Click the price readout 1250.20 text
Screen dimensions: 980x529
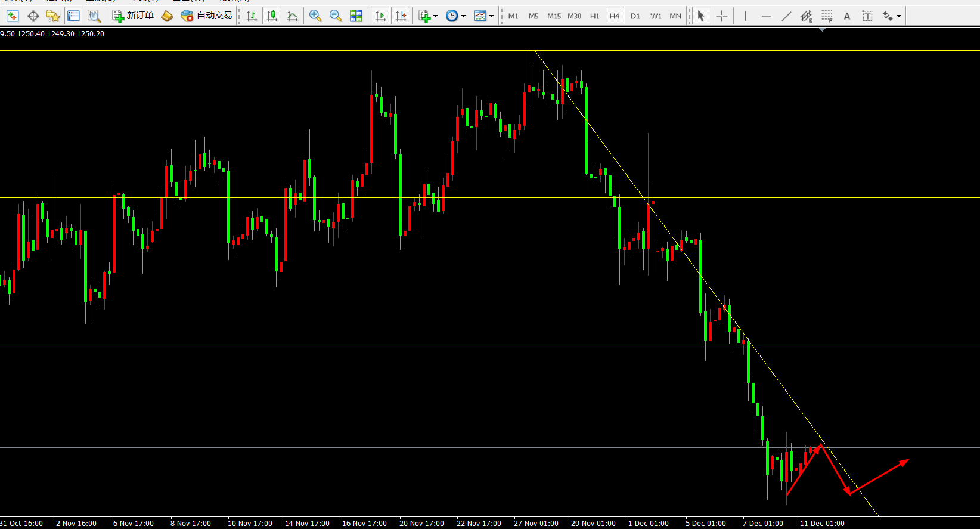point(91,34)
